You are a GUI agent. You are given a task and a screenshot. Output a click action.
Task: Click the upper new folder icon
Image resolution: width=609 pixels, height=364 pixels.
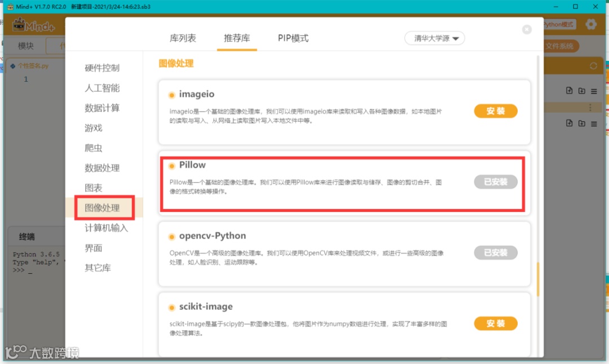click(x=581, y=91)
